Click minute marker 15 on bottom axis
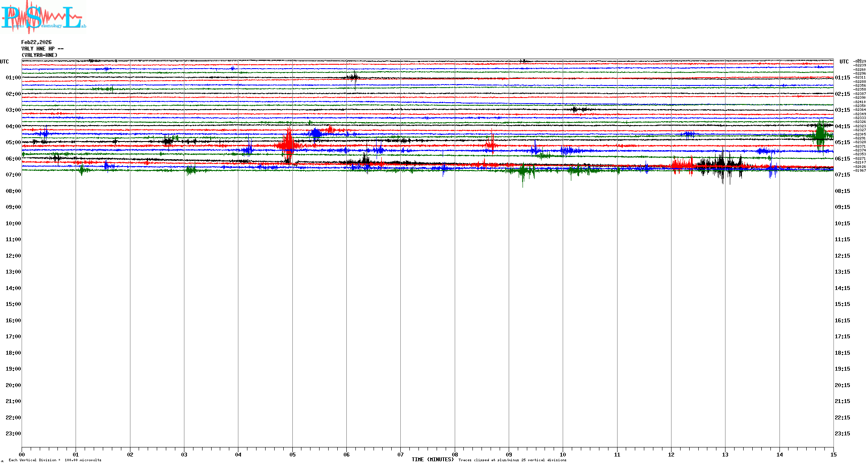This screenshot has width=868, height=466. click(x=833, y=454)
